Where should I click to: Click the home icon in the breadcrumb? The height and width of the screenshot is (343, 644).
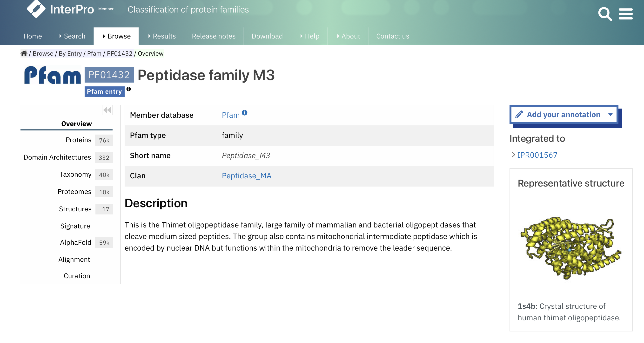[x=24, y=53]
